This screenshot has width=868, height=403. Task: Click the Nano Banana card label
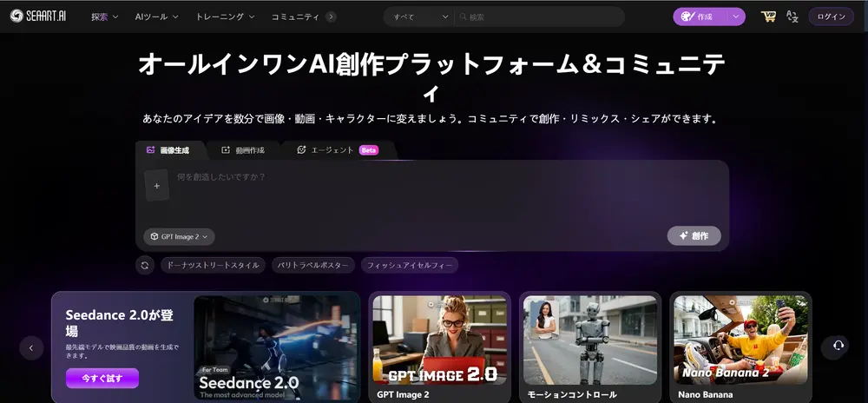(705, 394)
